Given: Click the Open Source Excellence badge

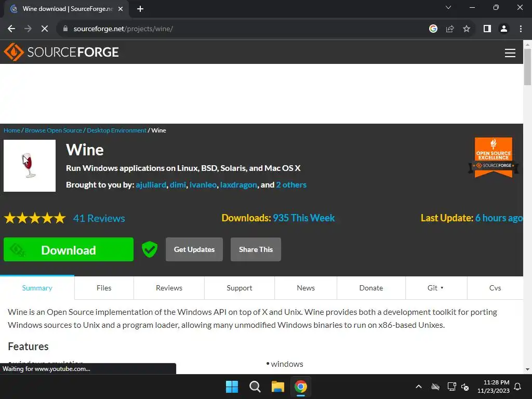Looking at the screenshot, I should click(x=494, y=157).
